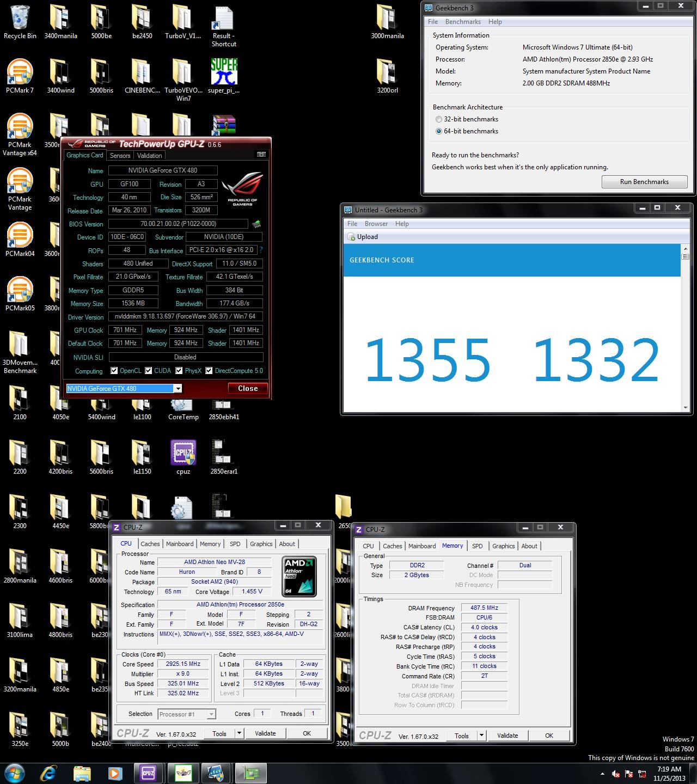Toggle the DirectCompute 5.0 checkbox
The image size is (697, 784).
point(209,371)
